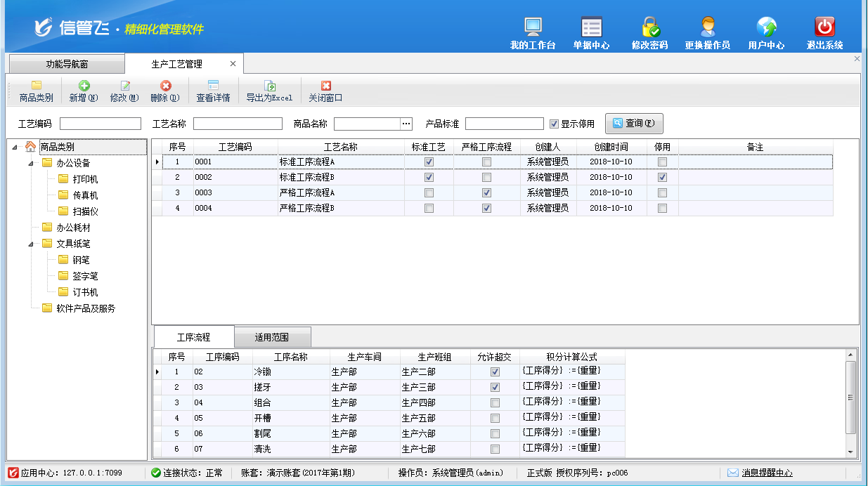The height and width of the screenshot is (486, 868).
Task: Open the 商品名称 ellipsis picker
Action: click(x=406, y=124)
